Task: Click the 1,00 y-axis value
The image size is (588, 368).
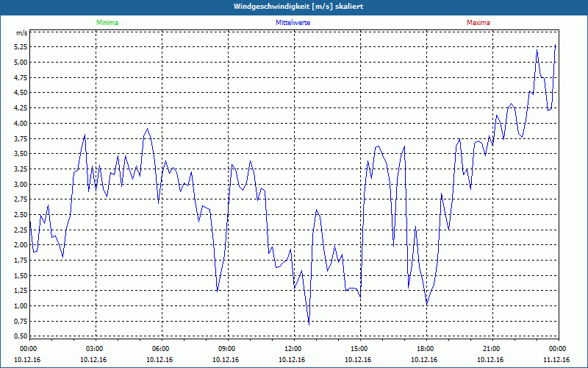Action: click(21, 305)
